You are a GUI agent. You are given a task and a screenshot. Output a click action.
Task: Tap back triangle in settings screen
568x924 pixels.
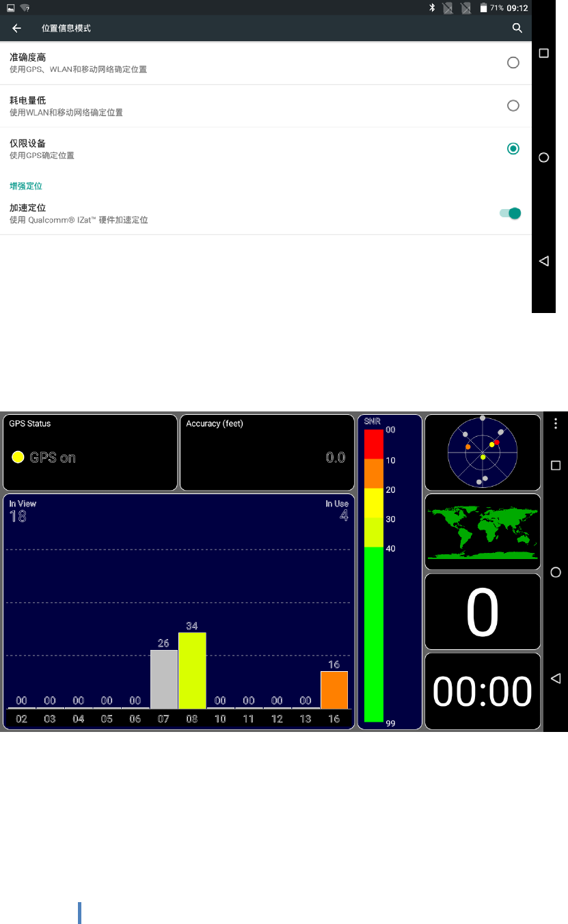544,261
